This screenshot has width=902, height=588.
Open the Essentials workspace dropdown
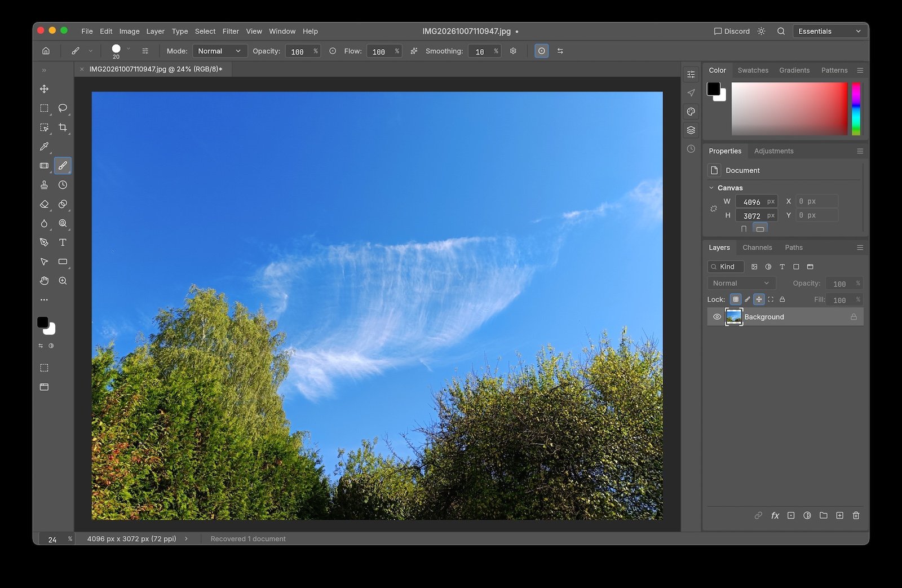[x=830, y=31]
